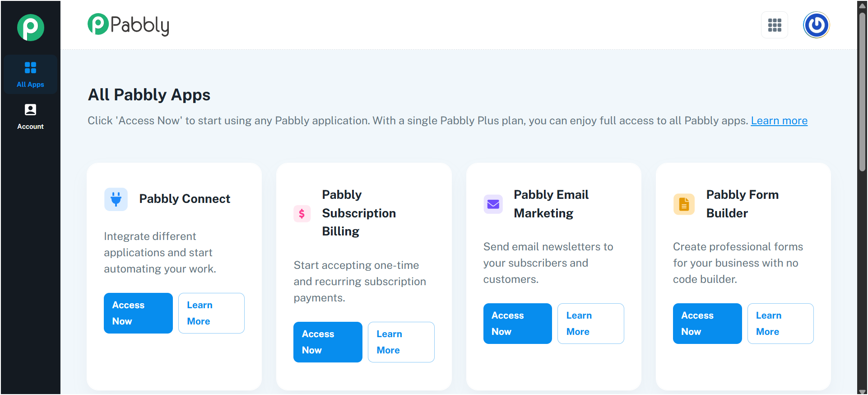Click the blue power profile avatar
Screen dimensions: 868x395
coord(816,25)
